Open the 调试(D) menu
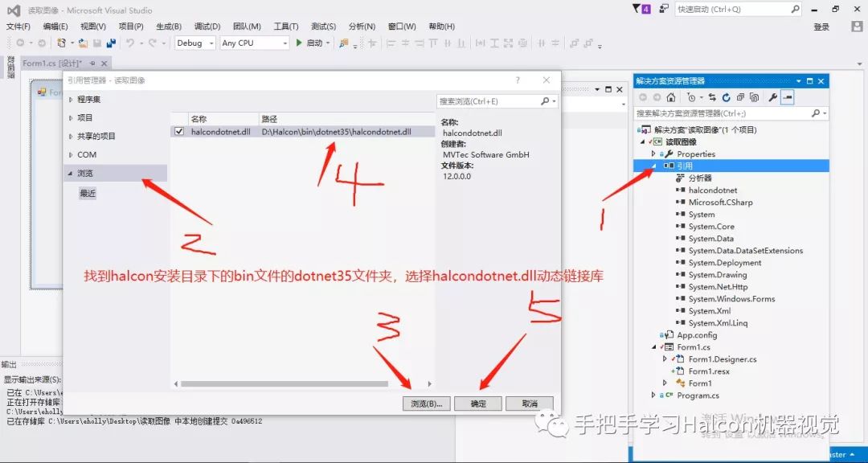 (207, 27)
